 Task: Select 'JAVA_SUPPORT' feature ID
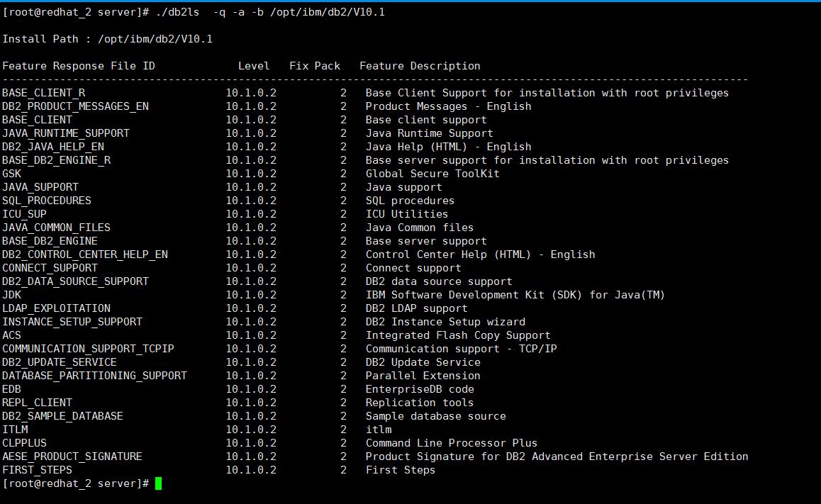click(x=40, y=187)
